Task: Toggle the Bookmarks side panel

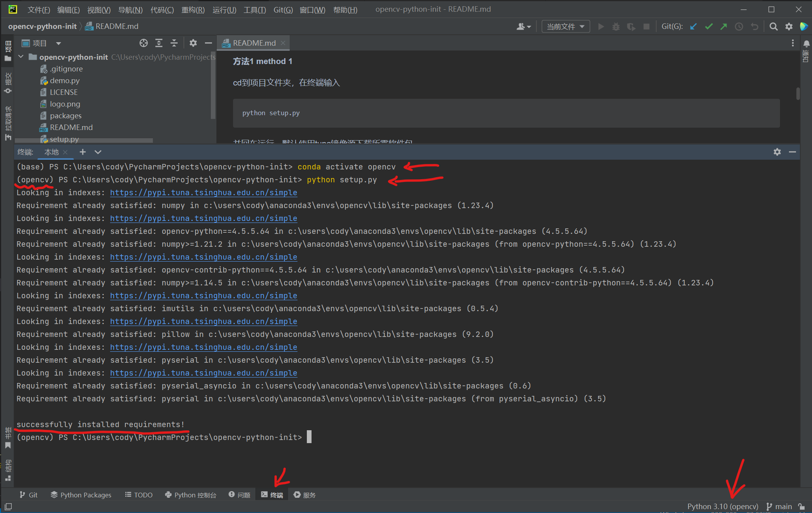Action: point(8,438)
